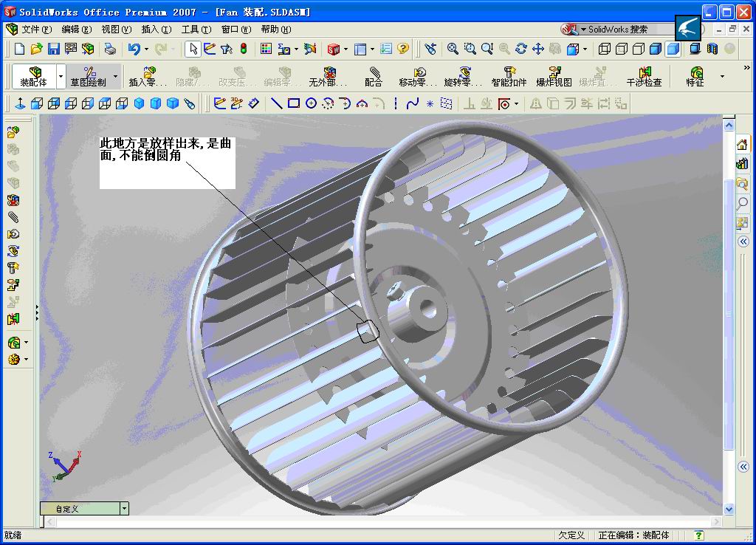Launch the Exploded View (爆炸视图) tool

(x=554, y=75)
